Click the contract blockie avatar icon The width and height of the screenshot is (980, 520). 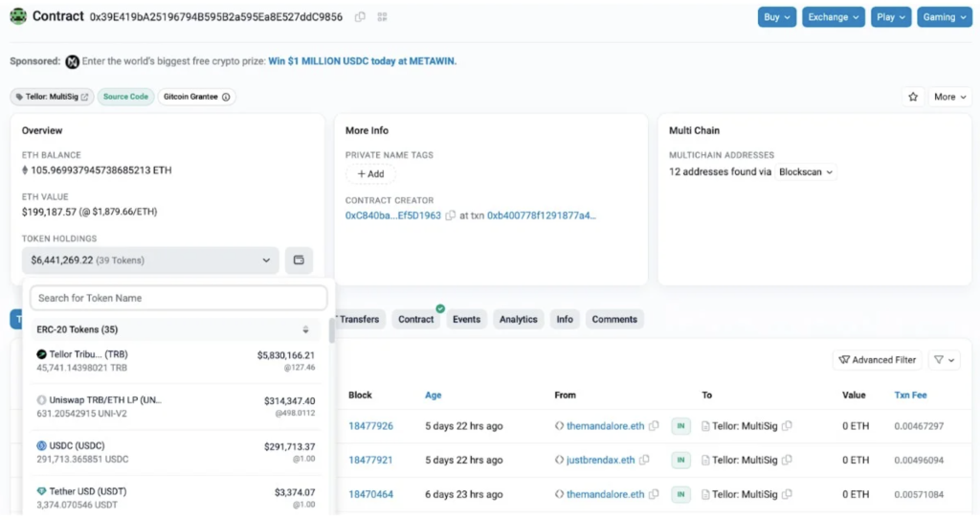(18, 16)
